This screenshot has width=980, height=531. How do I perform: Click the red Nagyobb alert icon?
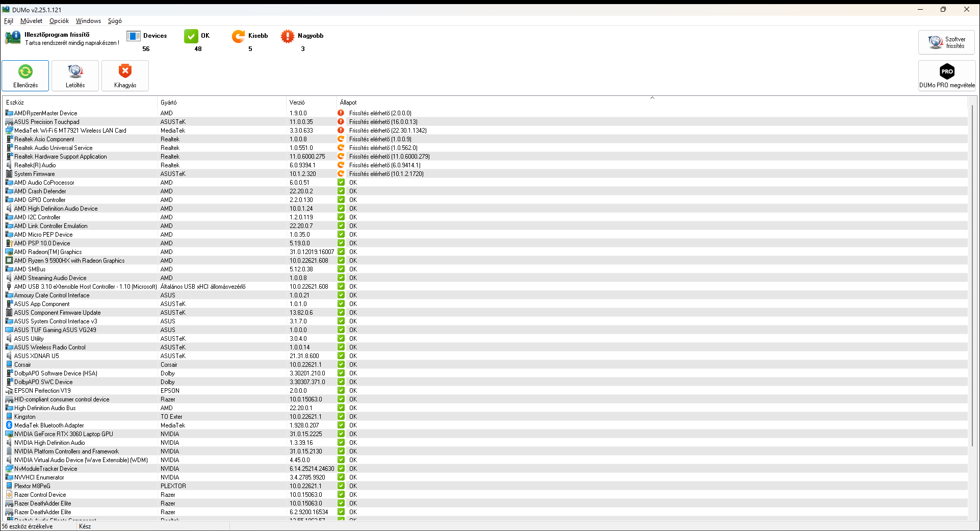pyautogui.click(x=288, y=36)
